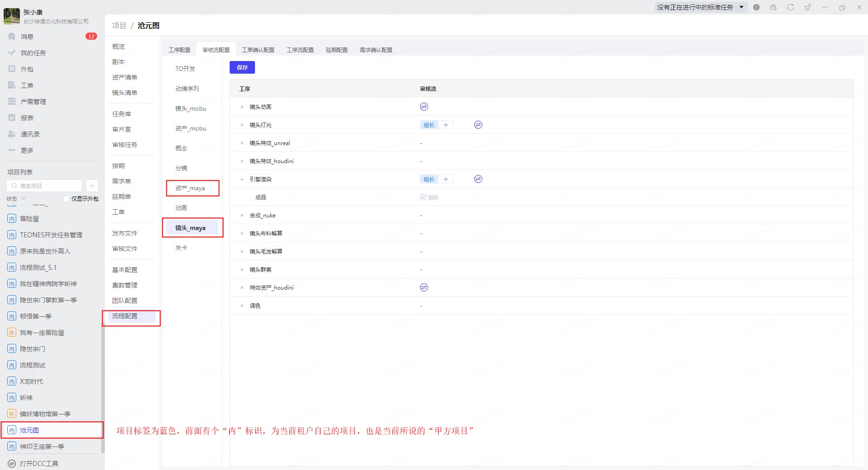Viewport: 868px width, 470px height.
Task: Click the alert exclamation icon at top
Action: click(756, 7)
